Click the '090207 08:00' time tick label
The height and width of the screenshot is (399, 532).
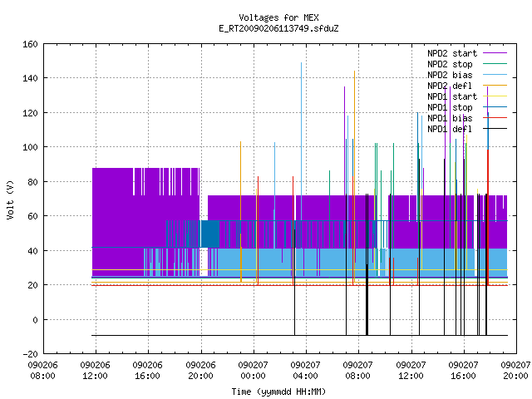click(x=358, y=371)
